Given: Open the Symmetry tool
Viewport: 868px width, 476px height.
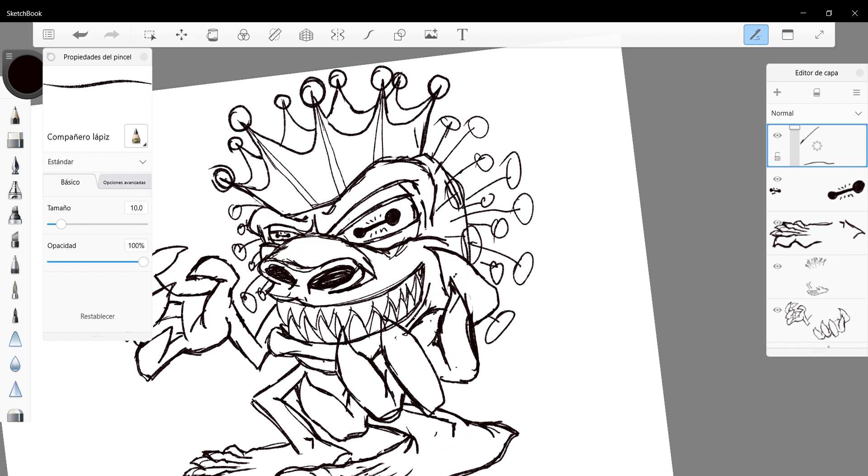Looking at the screenshot, I should point(337,35).
